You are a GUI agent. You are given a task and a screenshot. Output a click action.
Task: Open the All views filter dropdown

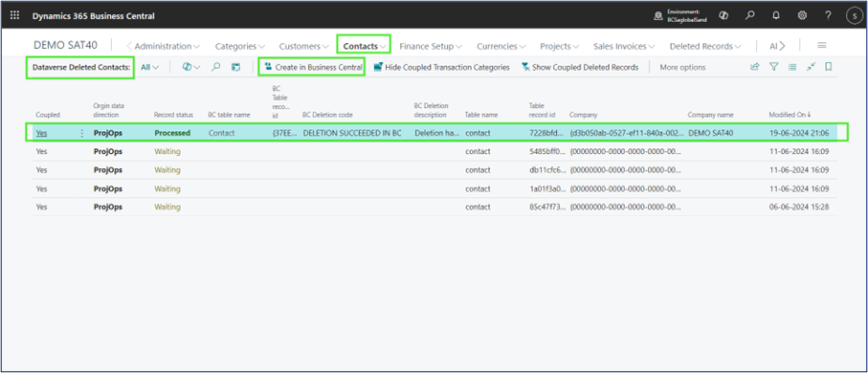[x=149, y=67]
